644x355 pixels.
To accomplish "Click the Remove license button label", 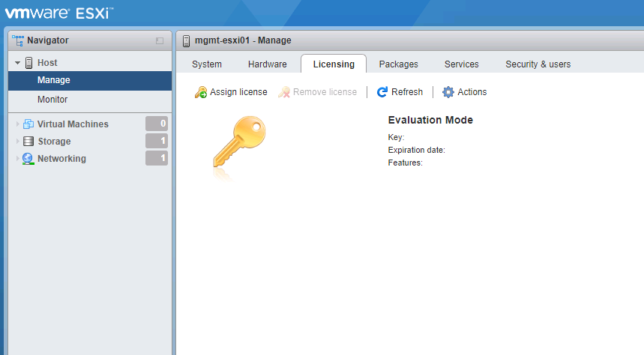I will click(x=325, y=92).
